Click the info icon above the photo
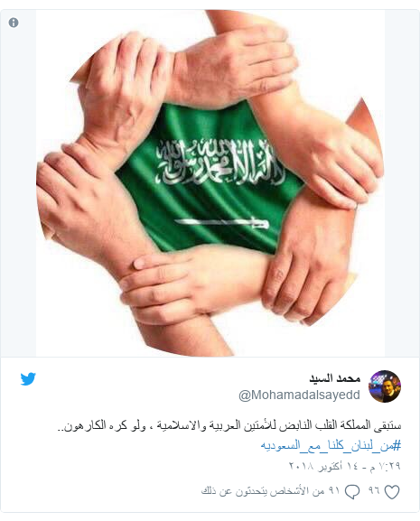The height and width of the screenshot is (521, 420). pos(14,23)
